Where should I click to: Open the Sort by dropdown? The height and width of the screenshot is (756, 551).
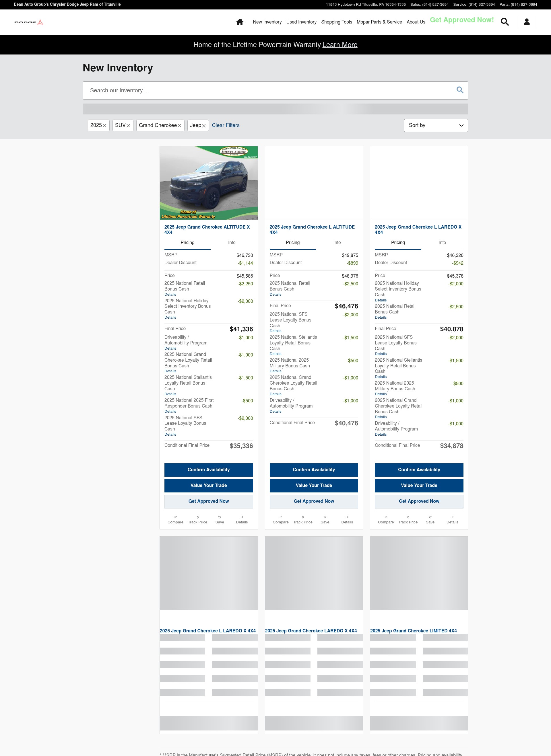(x=436, y=125)
